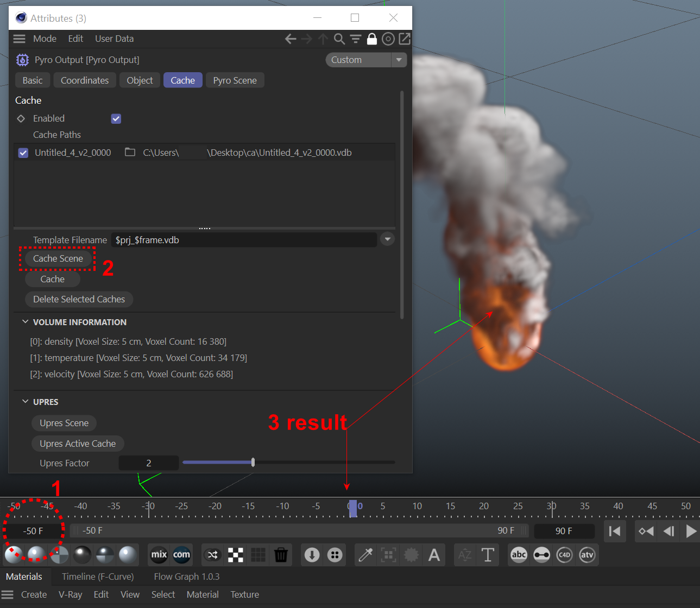Switch to the Object tab
700x608 pixels.
coord(140,80)
